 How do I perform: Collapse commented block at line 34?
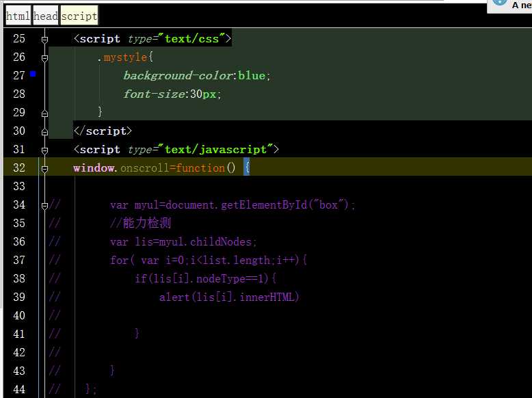point(44,206)
